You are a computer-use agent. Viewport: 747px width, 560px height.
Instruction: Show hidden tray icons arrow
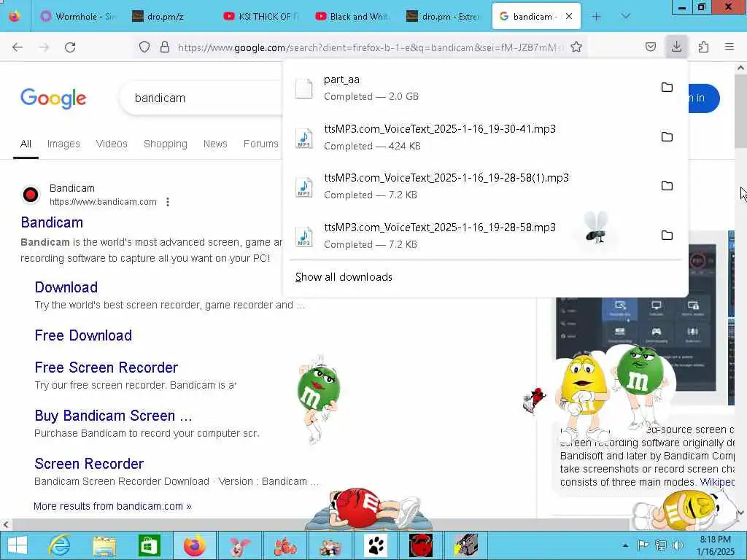[x=625, y=545]
